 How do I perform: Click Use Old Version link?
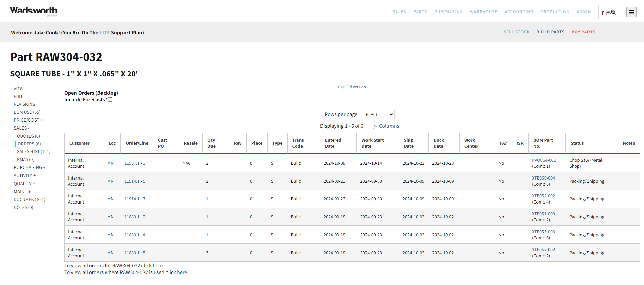(x=352, y=87)
